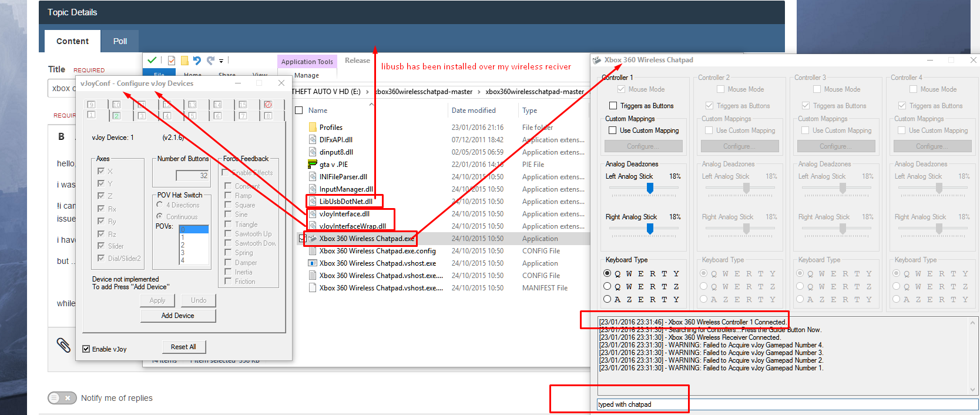The image size is (980, 415).
Task: Open the Profiles folder icon
Action: click(313, 127)
